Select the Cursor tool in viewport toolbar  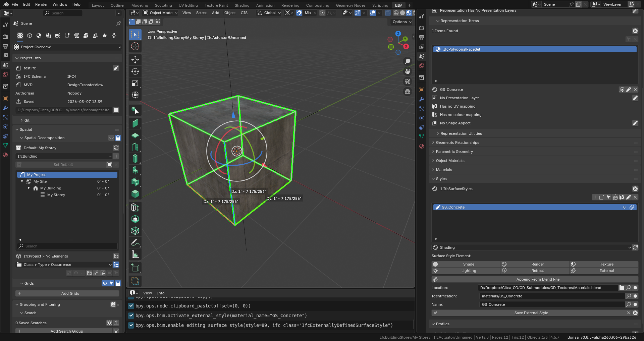(x=135, y=46)
